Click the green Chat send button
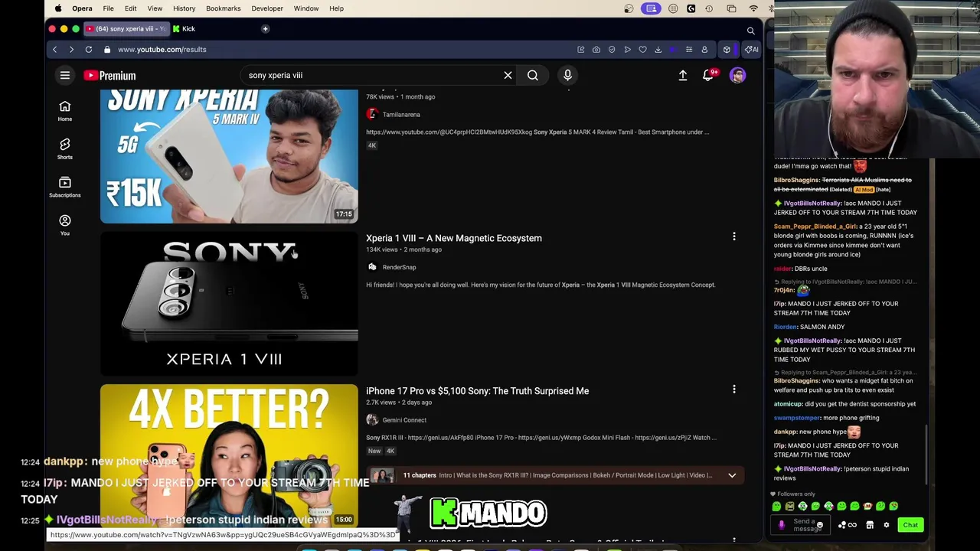This screenshot has height=551, width=980. click(910, 525)
